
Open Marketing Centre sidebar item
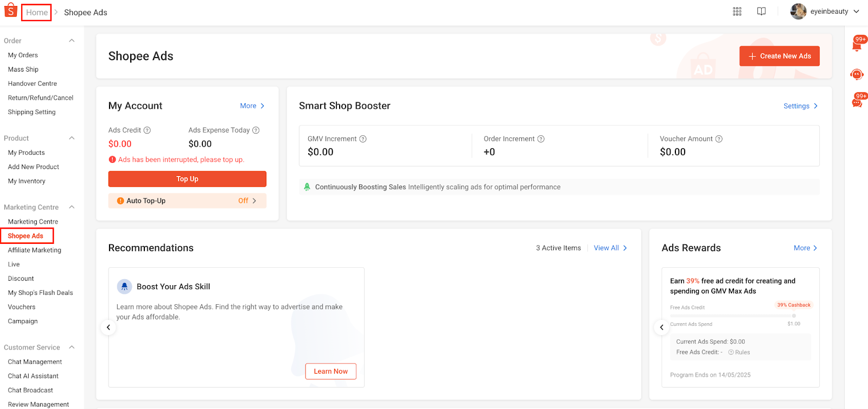pyautogui.click(x=33, y=222)
